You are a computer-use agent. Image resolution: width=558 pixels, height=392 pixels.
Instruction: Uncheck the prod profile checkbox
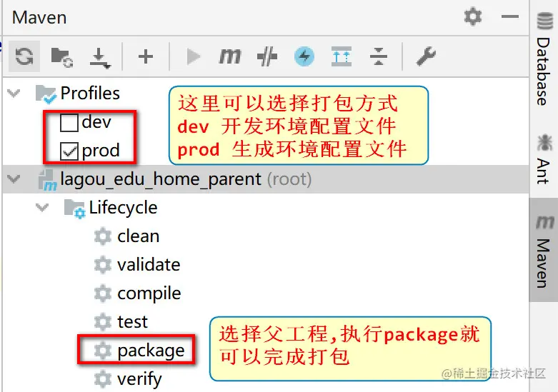coord(69,151)
